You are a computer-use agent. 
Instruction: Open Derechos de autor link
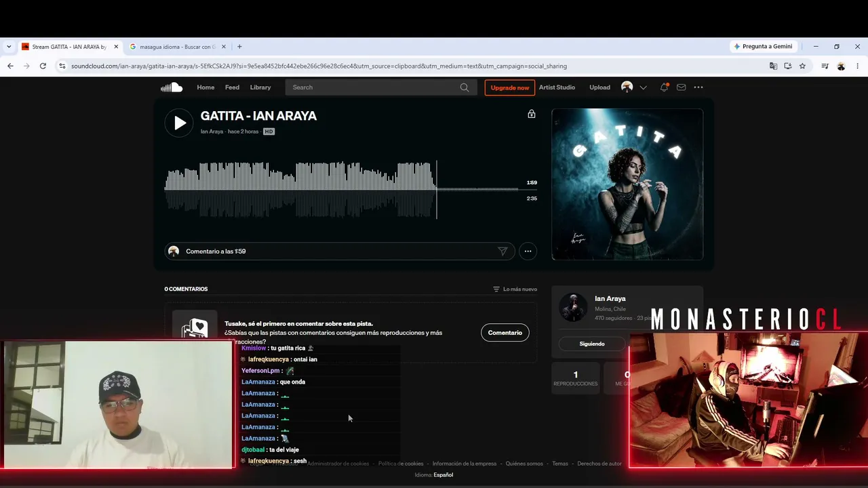click(x=599, y=464)
